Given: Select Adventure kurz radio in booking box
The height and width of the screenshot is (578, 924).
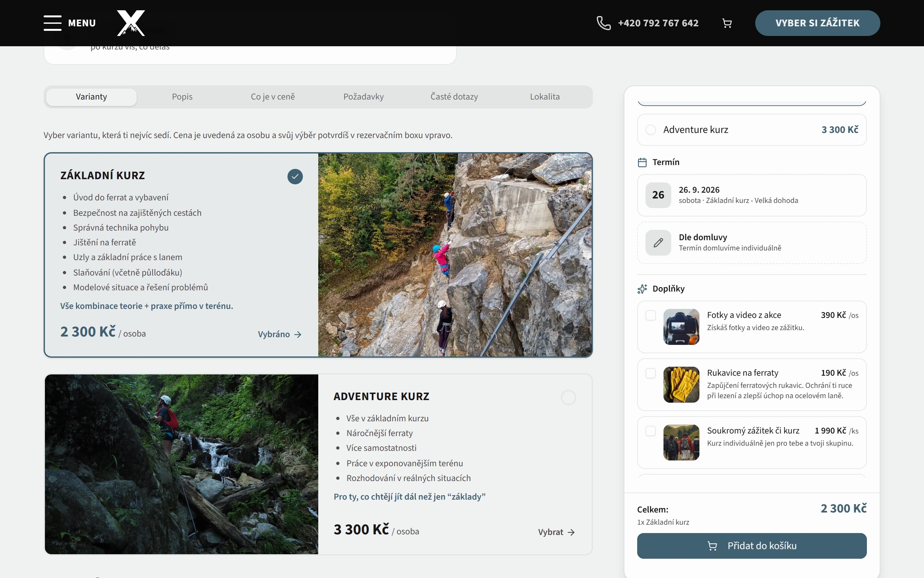Looking at the screenshot, I should click(651, 130).
